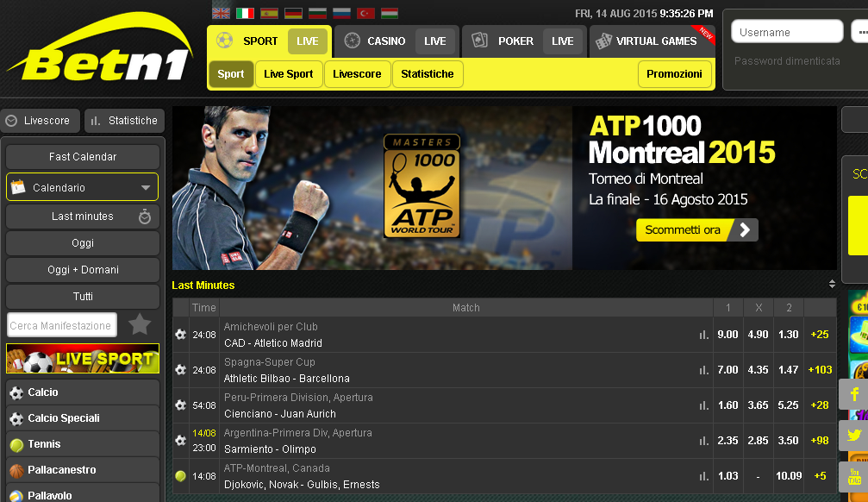The image size is (868, 502).
Task: Bet 9.00 on CAD home win
Action: pos(727,335)
